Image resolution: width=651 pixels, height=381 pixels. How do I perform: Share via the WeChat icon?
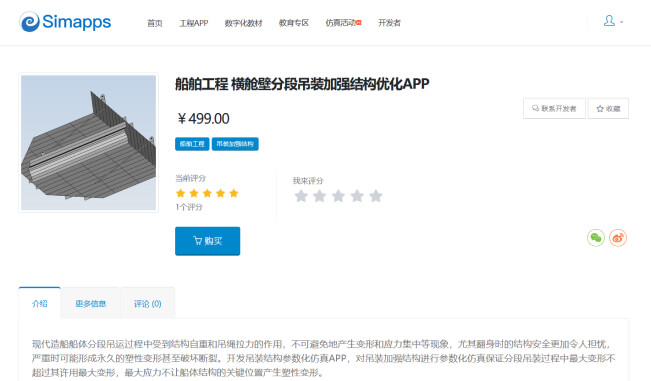tap(596, 238)
